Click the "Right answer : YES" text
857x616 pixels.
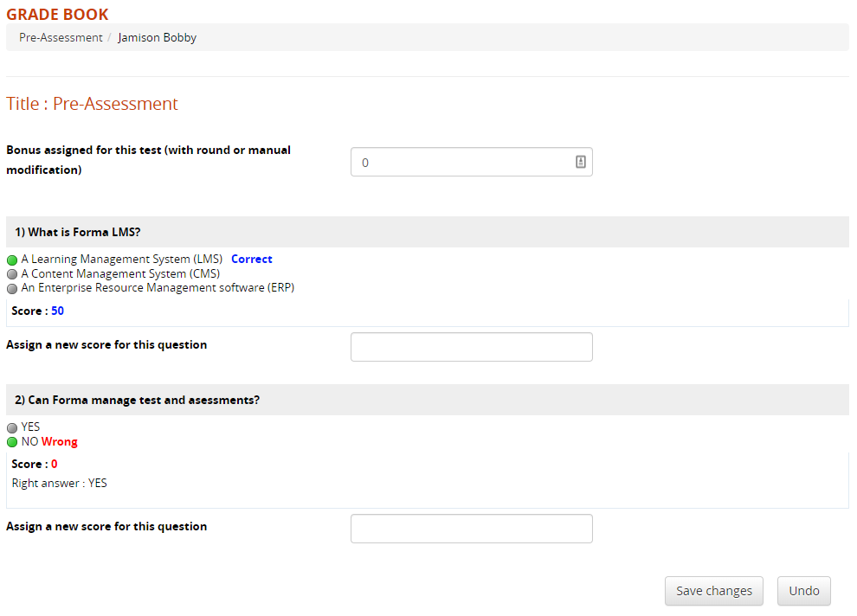coord(59,483)
